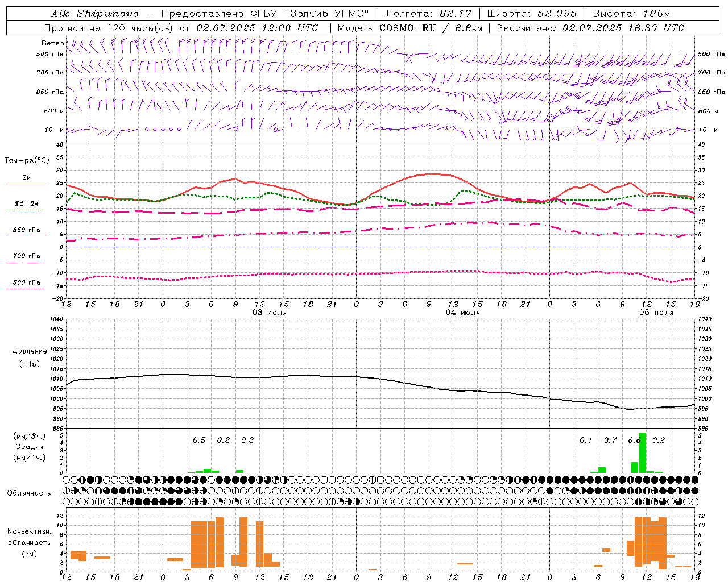Click the "Td 2м" dew point legend label
The height and width of the screenshot is (582, 728).
26,203
